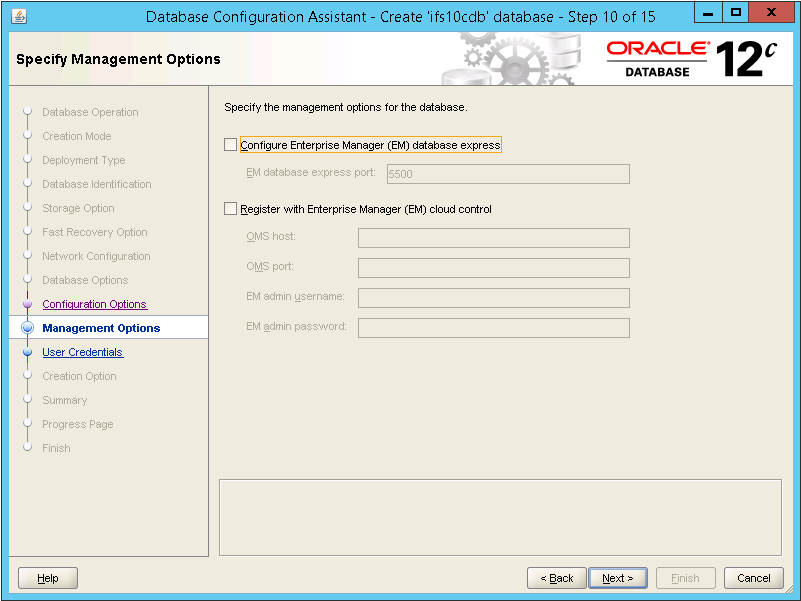
Task: Click the OMS host text field
Action: click(x=493, y=237)
